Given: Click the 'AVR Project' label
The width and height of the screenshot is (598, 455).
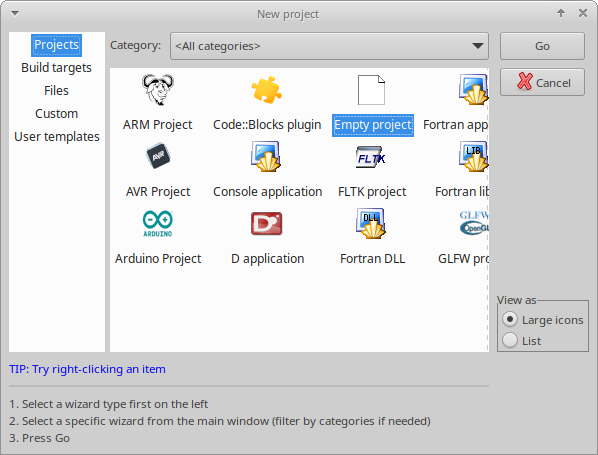Looking at the screenshot, I should [158, 191].
